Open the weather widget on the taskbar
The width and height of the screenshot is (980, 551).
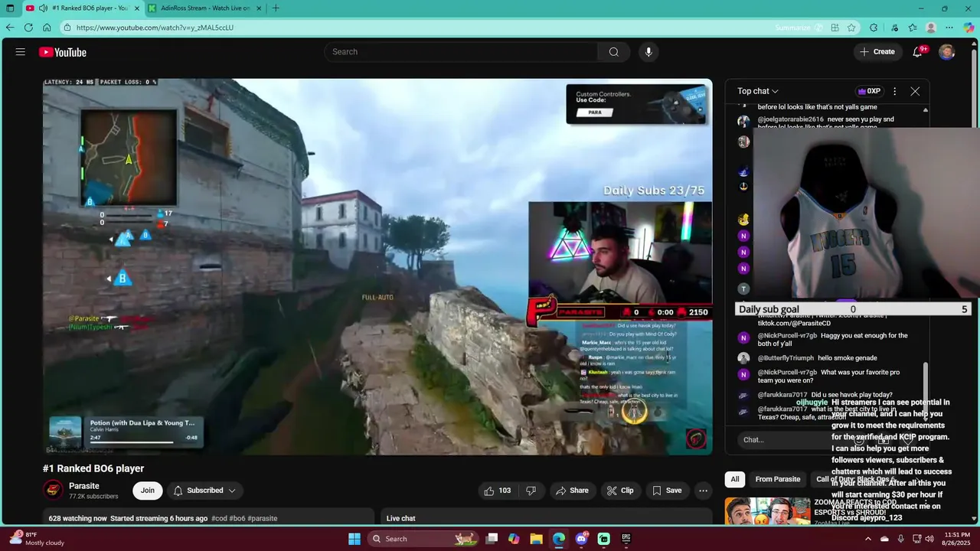click(37, 539)
